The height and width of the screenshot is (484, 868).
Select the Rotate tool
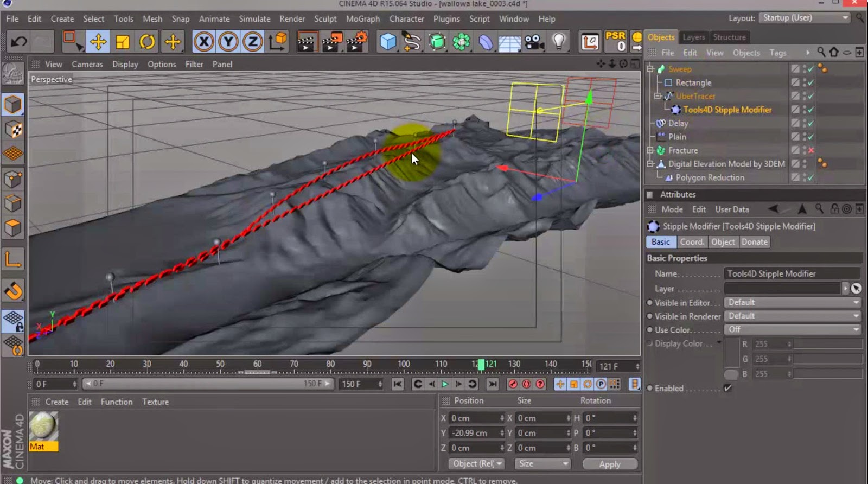point(147,42)
